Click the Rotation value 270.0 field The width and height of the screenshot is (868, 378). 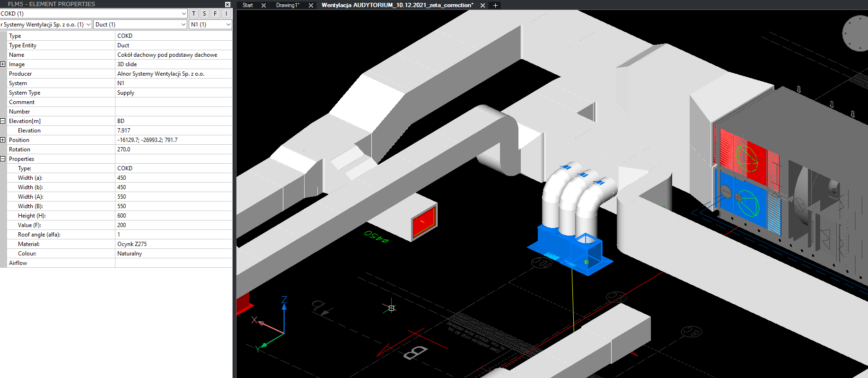pos(173,149)
